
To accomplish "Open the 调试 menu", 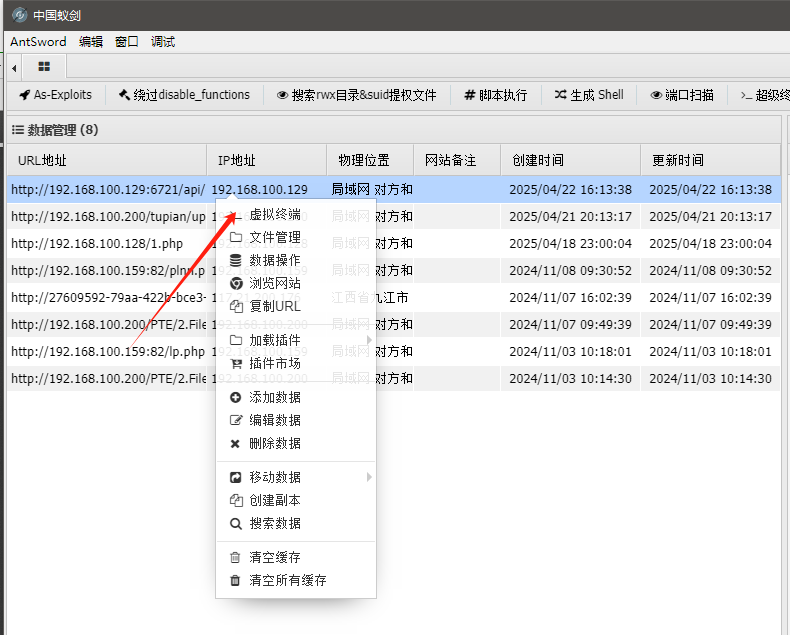I will pos(163,42).
